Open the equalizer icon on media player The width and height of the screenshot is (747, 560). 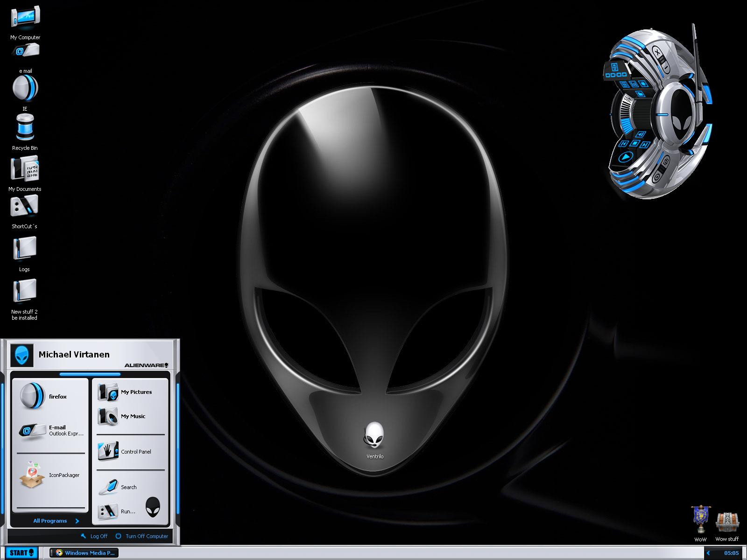coord(634,84)
